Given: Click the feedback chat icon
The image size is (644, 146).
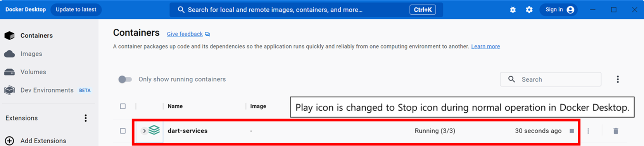Looking at the screenshot, I should [207, 34].
